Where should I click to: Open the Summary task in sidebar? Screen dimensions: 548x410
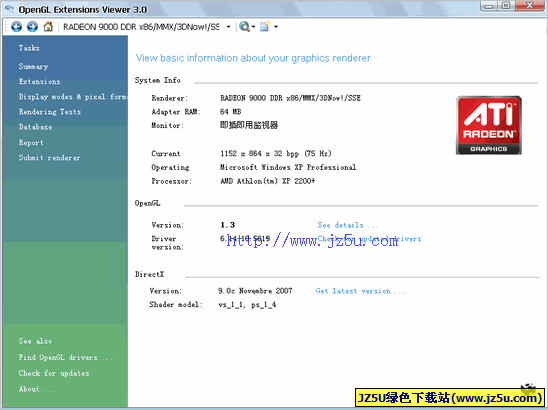click(x=34, y=66)
